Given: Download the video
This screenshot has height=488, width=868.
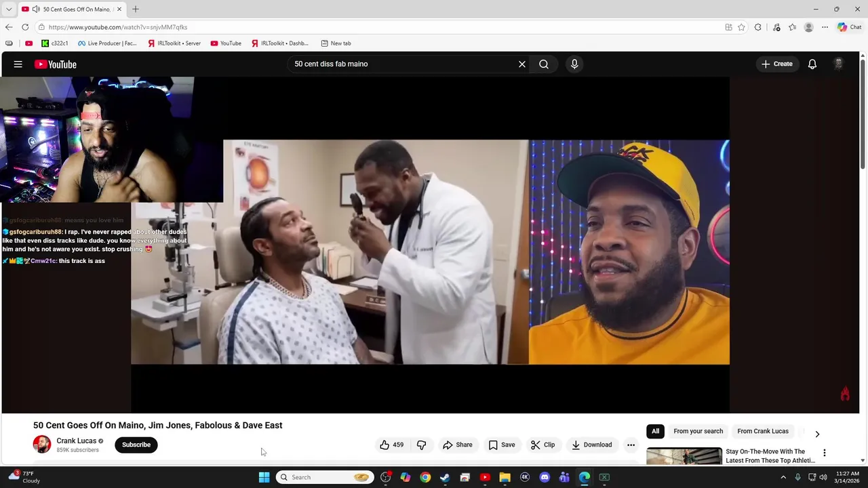Looking at the screenshot, I should [x=591, y=445].
